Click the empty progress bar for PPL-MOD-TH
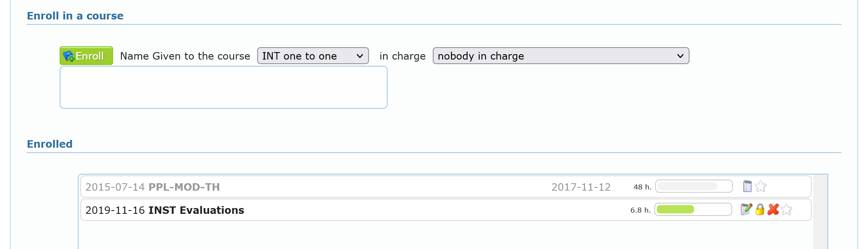This screenshot has height=249, width=868. [694, 187]
